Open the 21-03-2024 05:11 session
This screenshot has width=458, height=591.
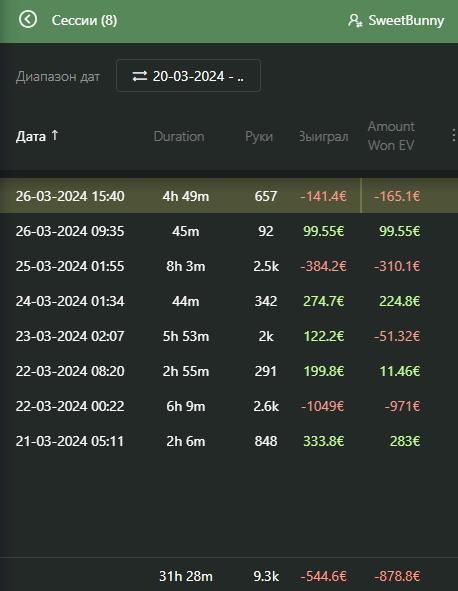coord(229,441)
